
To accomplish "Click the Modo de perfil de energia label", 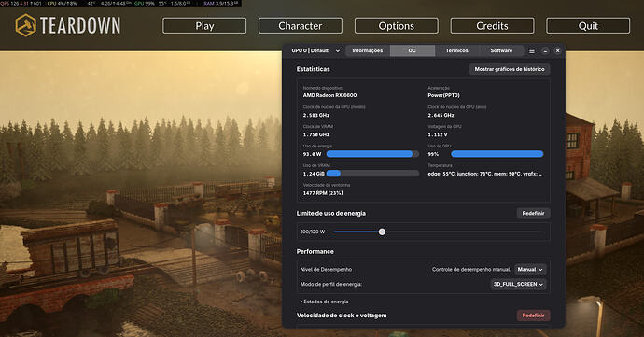I will click(x=331, y=285).
